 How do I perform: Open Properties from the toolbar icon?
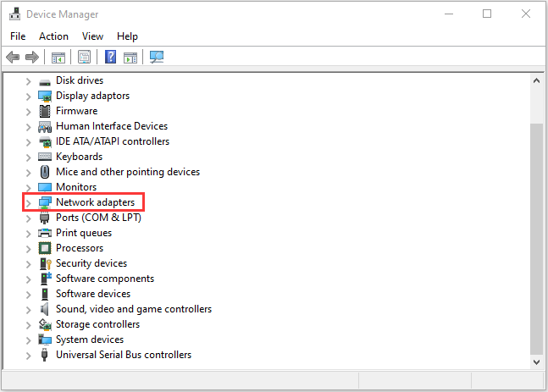tap(84, 58)
